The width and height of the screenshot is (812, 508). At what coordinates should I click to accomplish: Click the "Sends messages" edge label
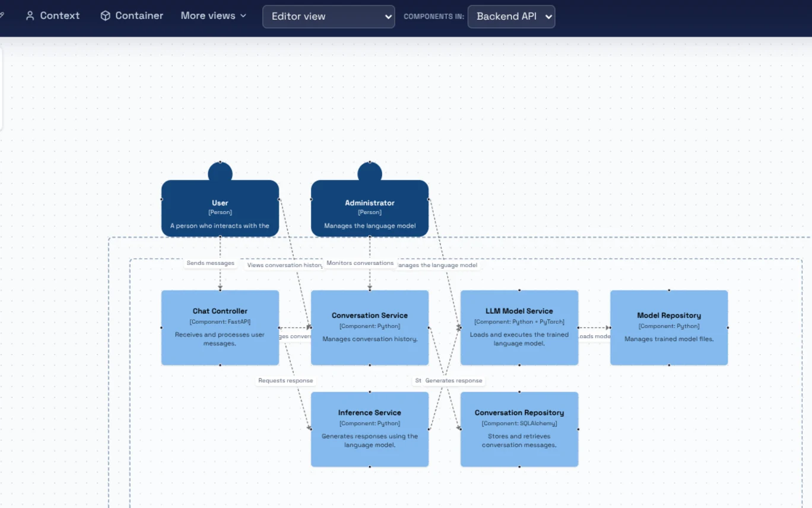pos(210,263)
